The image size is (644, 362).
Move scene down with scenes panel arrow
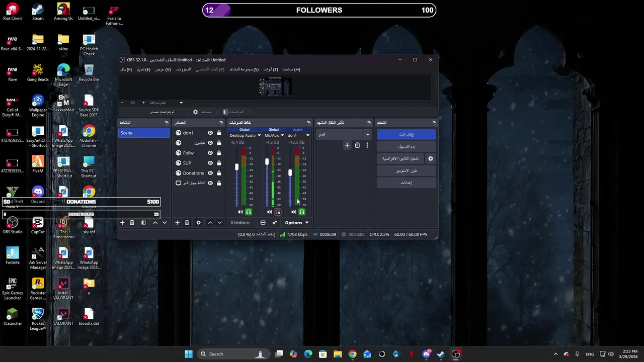pyautogui.click(x=165, y=223)
